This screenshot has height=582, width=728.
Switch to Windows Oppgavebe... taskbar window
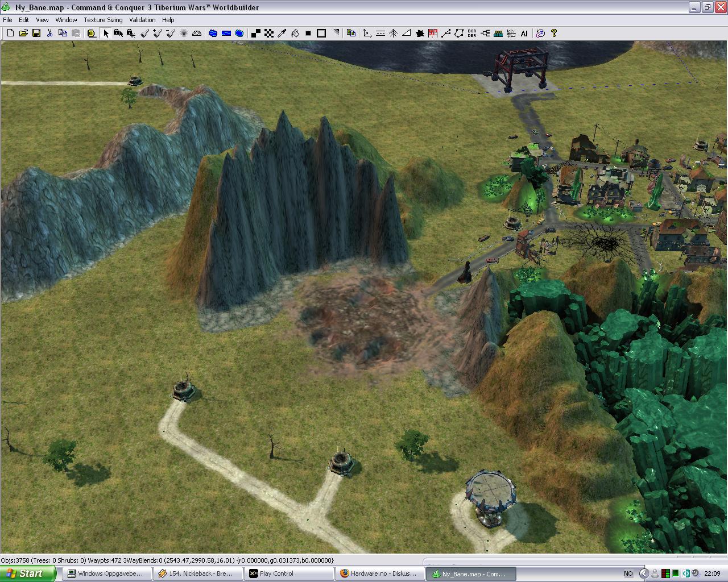[x=106, y=573]
